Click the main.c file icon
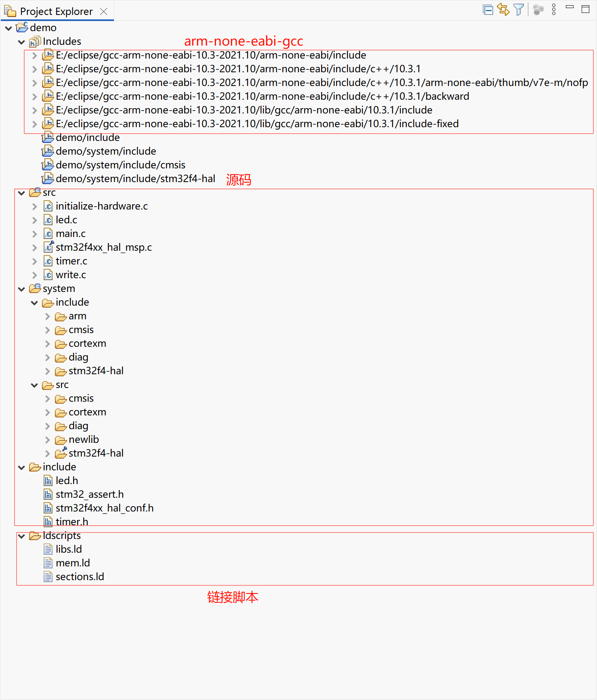The image size is (597, 700). (48, 234)
